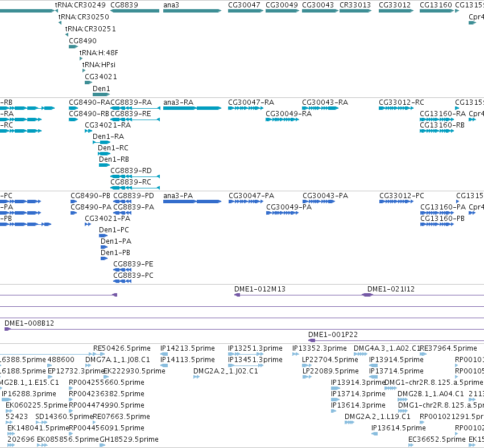The image size is (484, 448).
Task: Click the CG30049-PA protein label
Action: coord(289,207)
